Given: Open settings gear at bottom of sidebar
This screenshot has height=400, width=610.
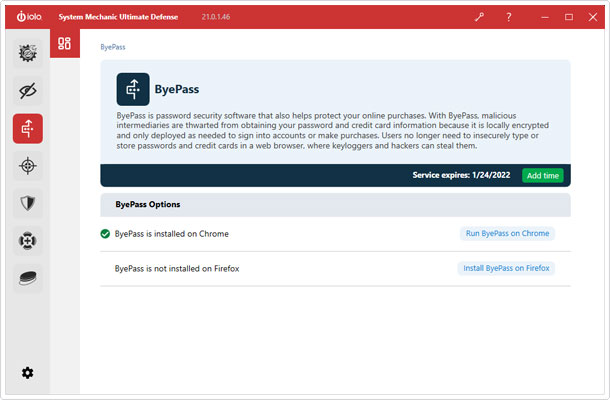Looking at the screenshot, I should click(x=27, y=373).
